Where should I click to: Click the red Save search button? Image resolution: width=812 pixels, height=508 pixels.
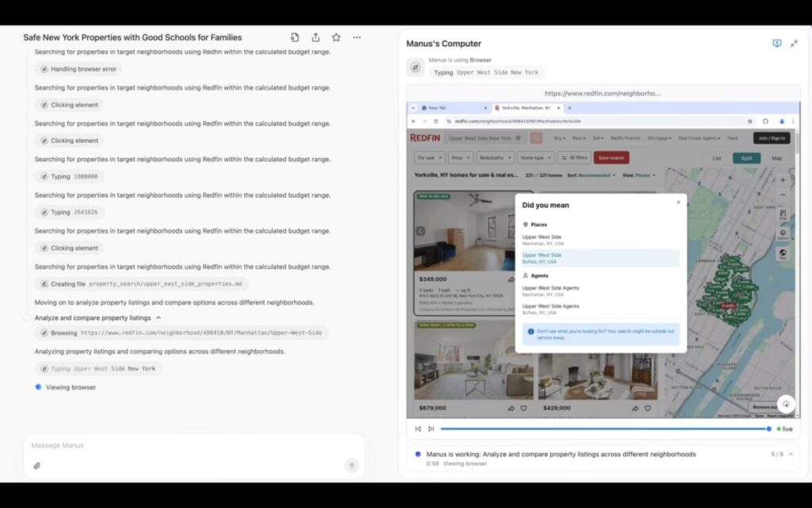click(x=611, y=158)
